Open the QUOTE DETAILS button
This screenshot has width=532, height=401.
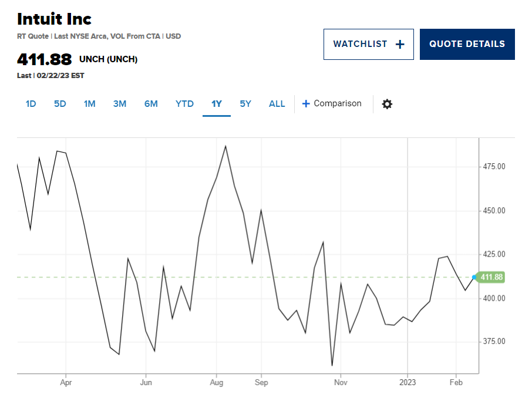(x=467, y=44)
